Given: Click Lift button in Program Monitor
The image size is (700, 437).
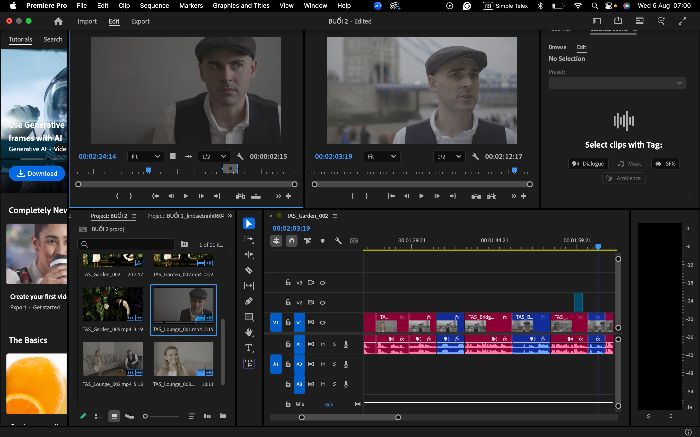Looking at the screenshot, I should [476, 196].
